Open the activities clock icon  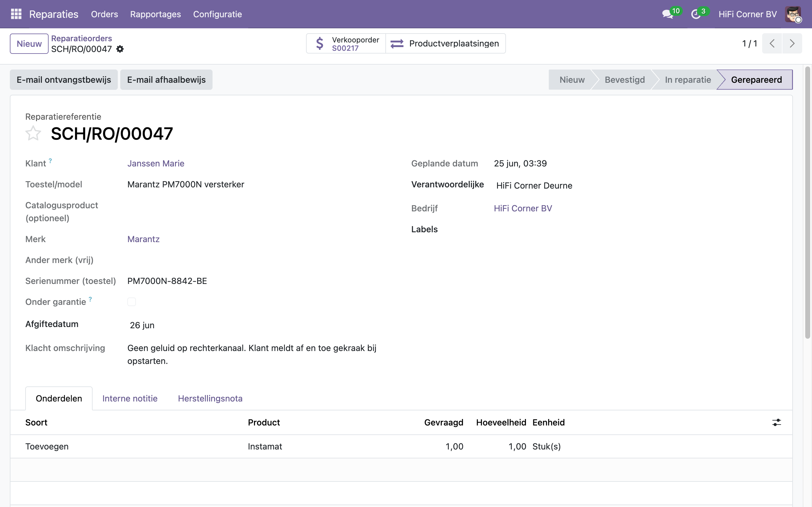(x=696, y=14)
